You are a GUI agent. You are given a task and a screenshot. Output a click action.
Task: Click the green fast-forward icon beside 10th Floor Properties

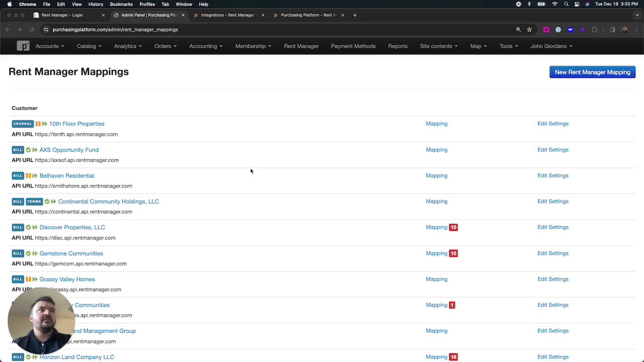tap(45, 124)
